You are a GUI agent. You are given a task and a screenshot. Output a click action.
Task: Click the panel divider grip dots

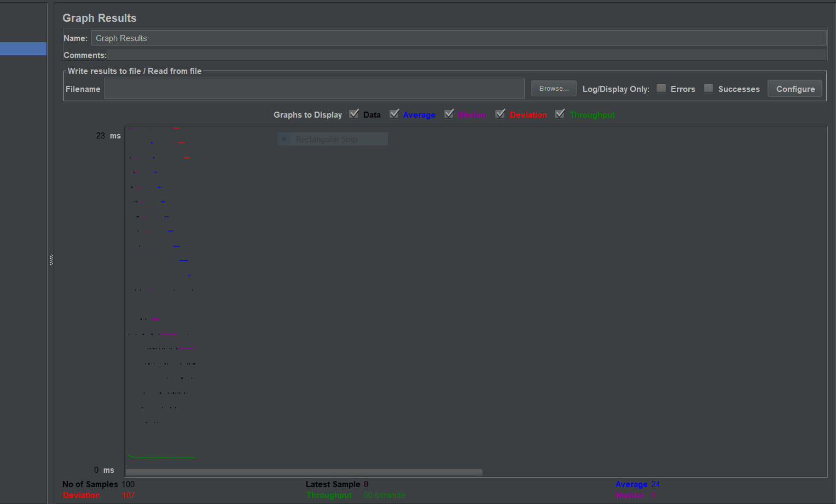(51, 259)
